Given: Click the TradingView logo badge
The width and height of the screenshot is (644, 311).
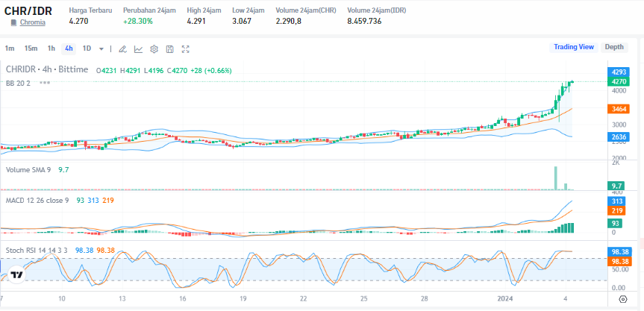Looking at the screenshot, I should tap(16, 275).
